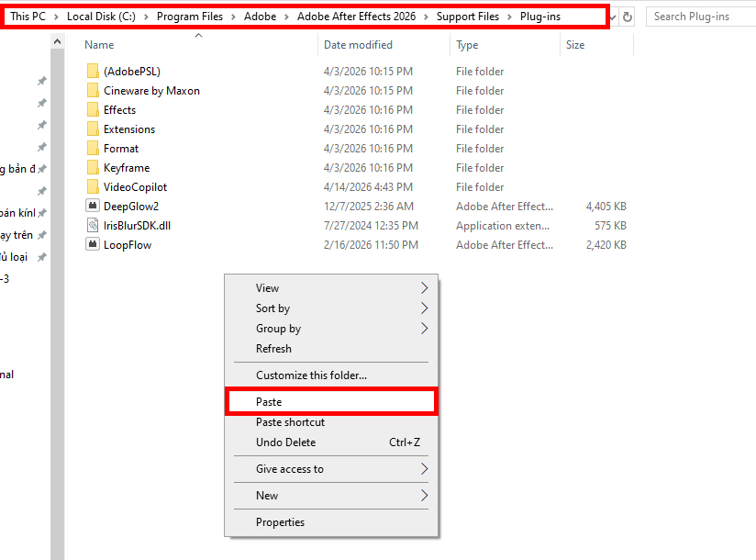Refresh the folder with the address bar refresh icon
Image resolution: width=756 pixels, height=560 pixels.
tap(628, 17)
